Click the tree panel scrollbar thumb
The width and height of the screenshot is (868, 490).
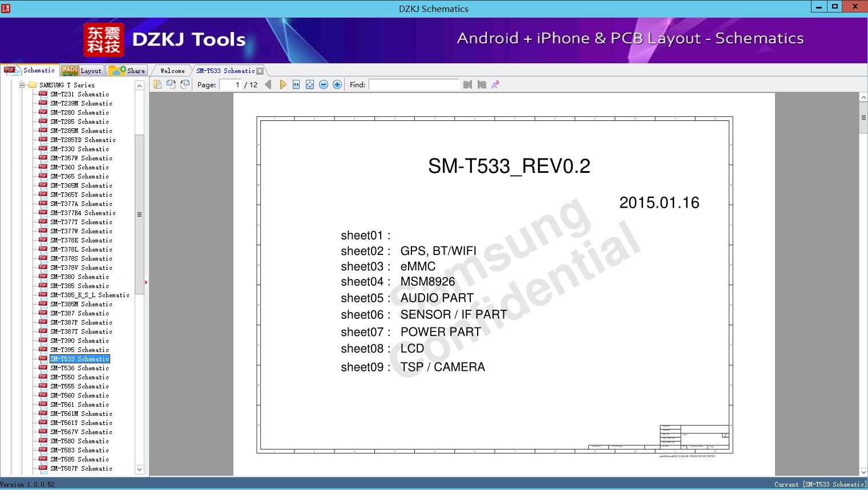[x=139, y=214]
